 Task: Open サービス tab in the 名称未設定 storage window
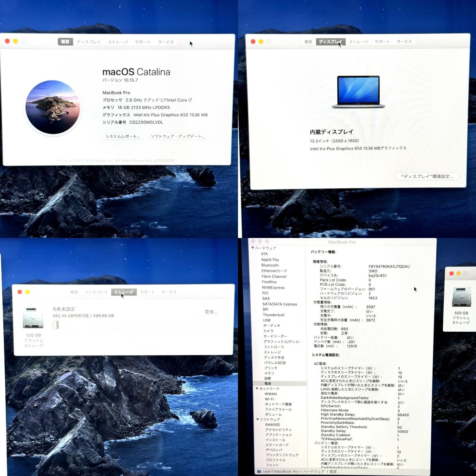pos(169,292)
